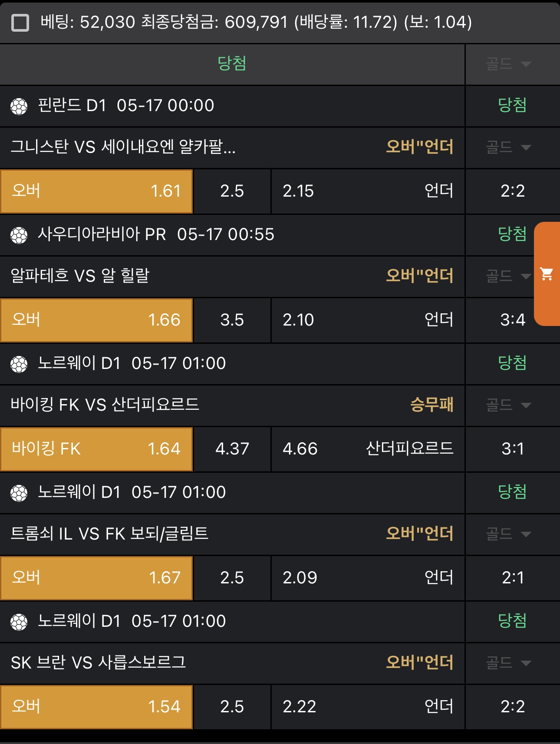The image size is (560, 744).
Task: Select 산더피요르드 4.66 odds option
Action: pos(368,449)
